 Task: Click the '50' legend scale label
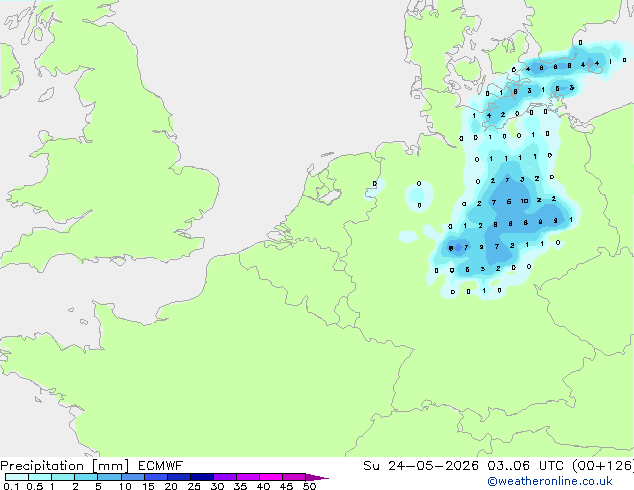(x=309, y=486)
